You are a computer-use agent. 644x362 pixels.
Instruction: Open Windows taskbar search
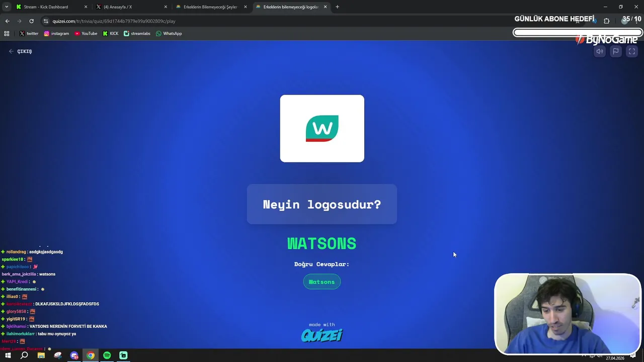point(24,355)
